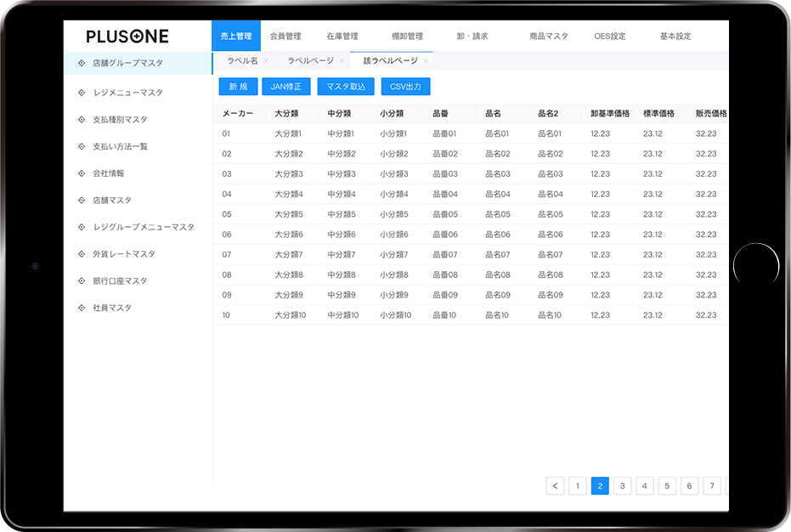This screenshot has height=532, width=791.
Task: Click the 品名 column header
Action: coord(494,113)
